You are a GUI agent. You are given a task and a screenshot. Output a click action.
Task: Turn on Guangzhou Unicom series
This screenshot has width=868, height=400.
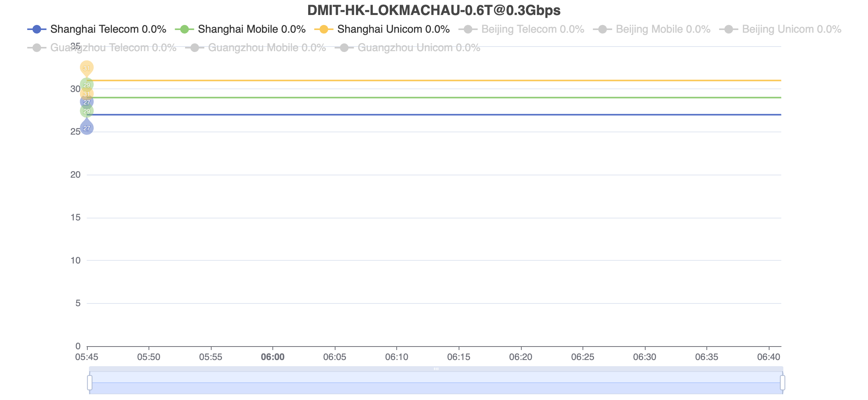coord(407,48)
